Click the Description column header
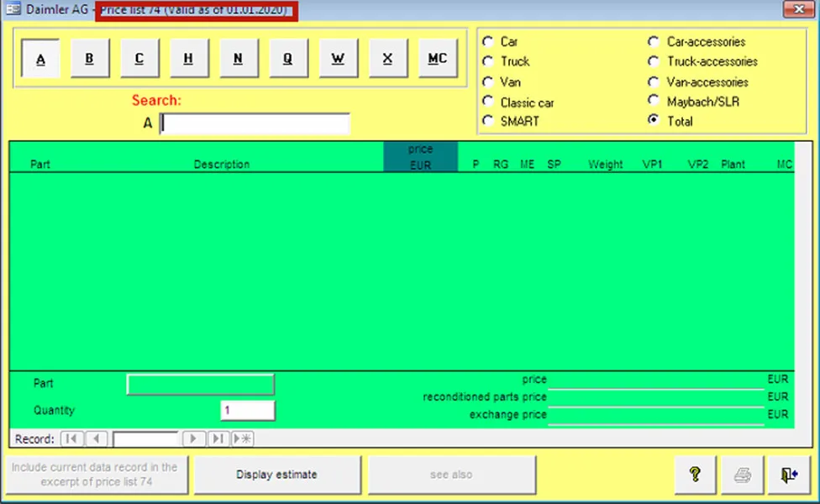Viewport: 820px width, 504px height. [222, 164]
